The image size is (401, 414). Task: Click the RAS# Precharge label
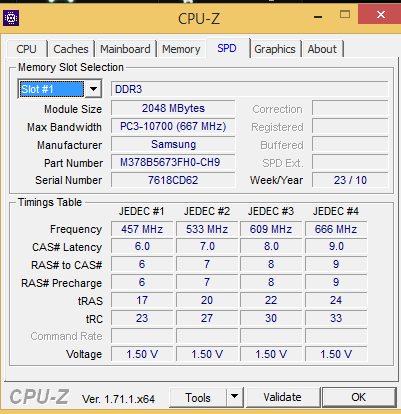(x=62, y=283)
